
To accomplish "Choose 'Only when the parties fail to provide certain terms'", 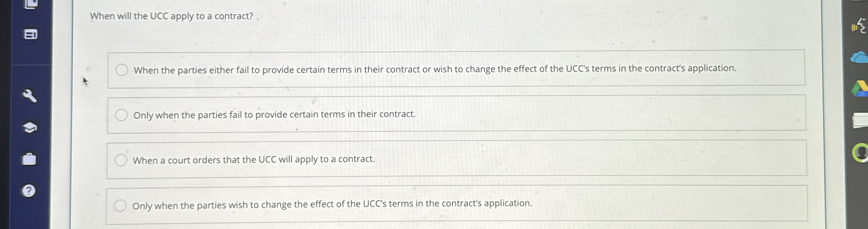I will [x=122, y=115].
